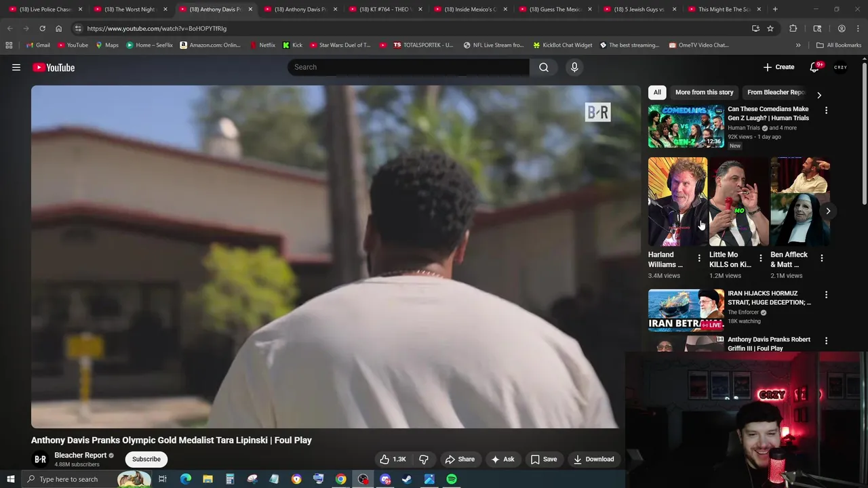Click the Chrome address bar URL
The width and height of the screenshot is (868, 488).
pyautogui.click(x=157, y=28)
